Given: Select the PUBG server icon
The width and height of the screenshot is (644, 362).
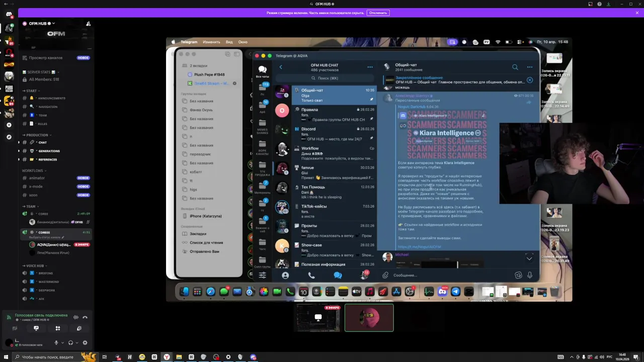Looking at the screenshot, I should (x=9, y=88).
